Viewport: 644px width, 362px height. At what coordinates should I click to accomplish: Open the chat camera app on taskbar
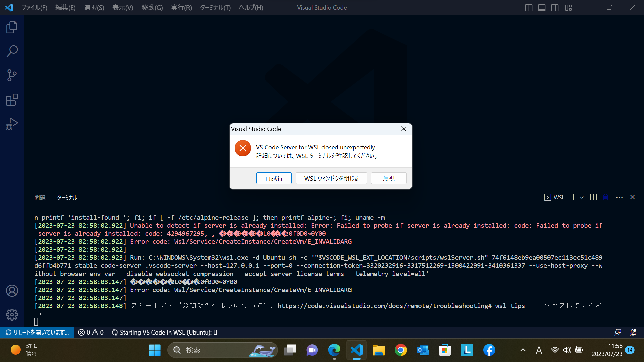pos(312,350)
